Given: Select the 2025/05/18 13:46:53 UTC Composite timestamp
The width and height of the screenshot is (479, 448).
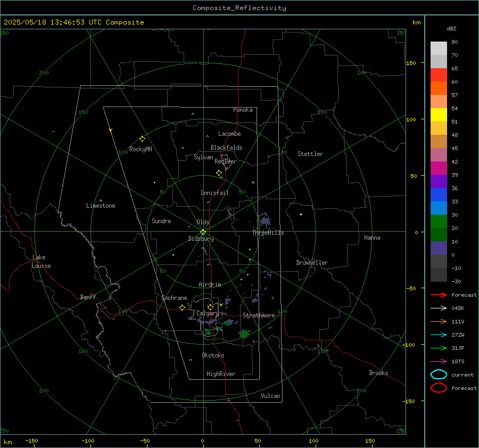Looking at the screenshot, I should click(73, 22).
